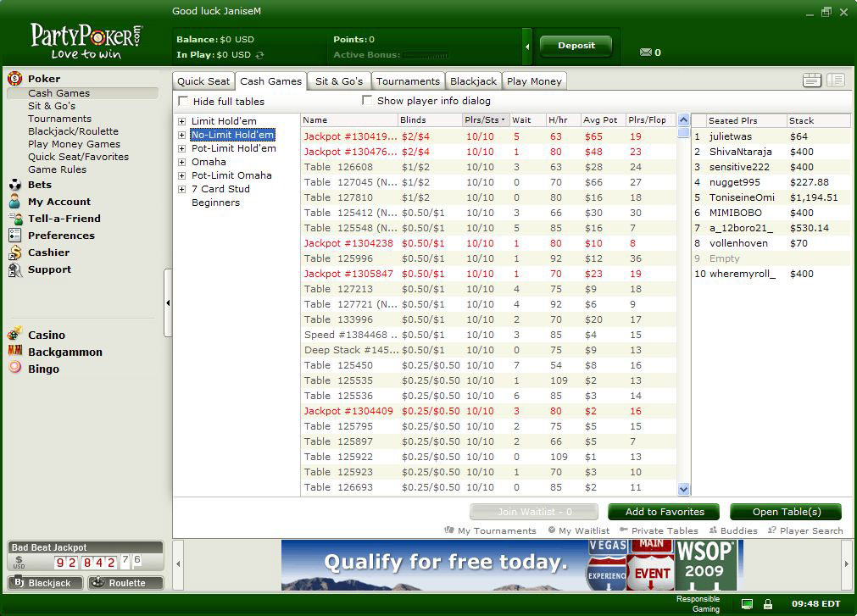Click the My Tournaments icon
The image size is (857, 616).
pyautogui.click(x=449, y=530)
